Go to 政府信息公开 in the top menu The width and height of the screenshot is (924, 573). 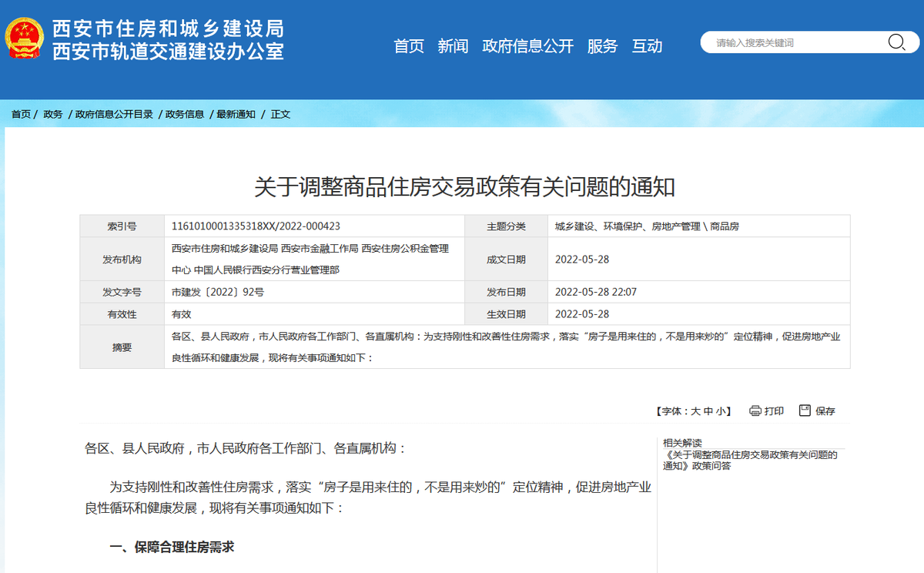[x=527, y=46]
